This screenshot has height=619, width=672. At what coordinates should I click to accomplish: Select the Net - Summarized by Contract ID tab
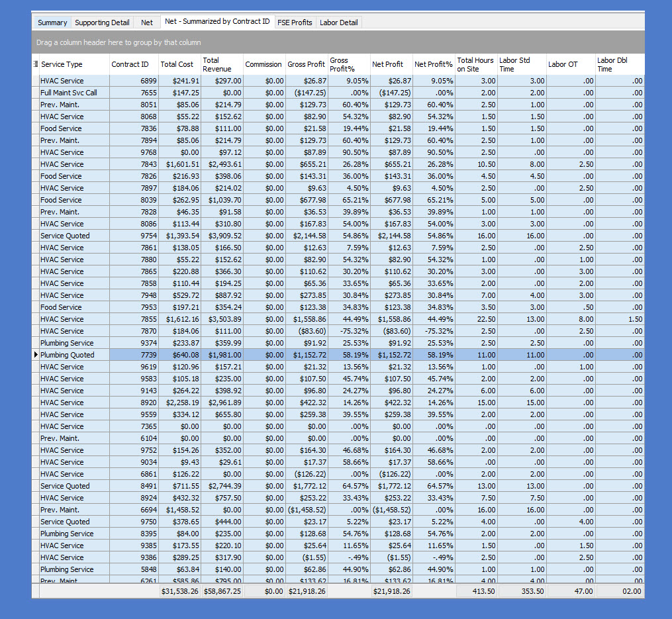(x=217, y=21)
